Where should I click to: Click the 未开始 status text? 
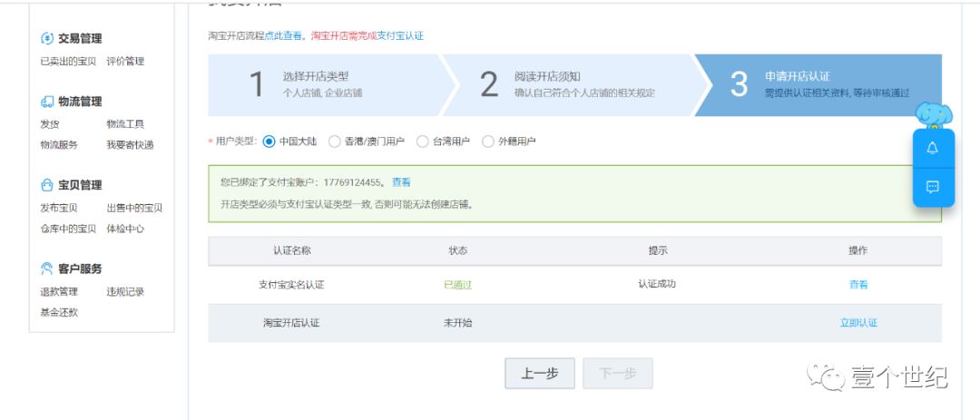(x=457, y=323)
